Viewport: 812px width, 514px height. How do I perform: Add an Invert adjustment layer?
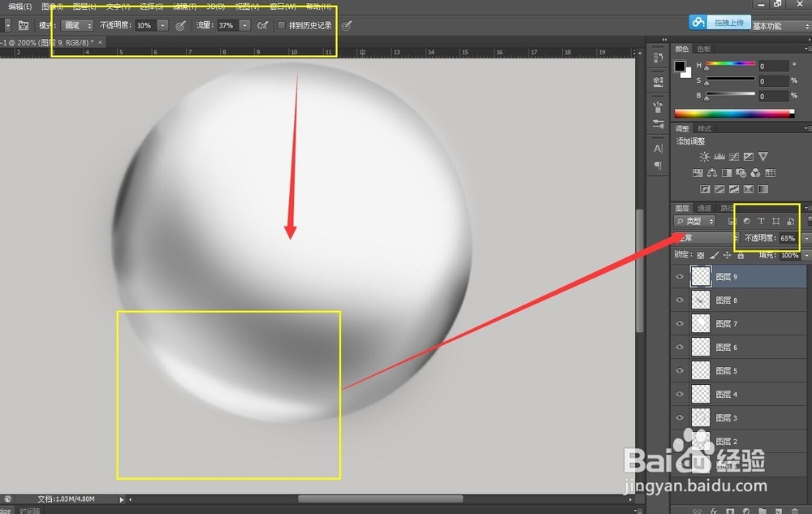point(705,189)
